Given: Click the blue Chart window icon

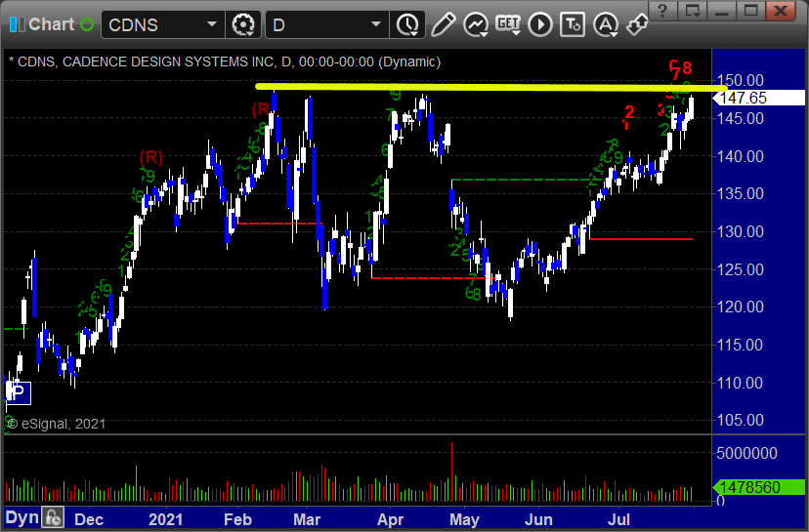Looking at the screenshot, I should (17, 24).
